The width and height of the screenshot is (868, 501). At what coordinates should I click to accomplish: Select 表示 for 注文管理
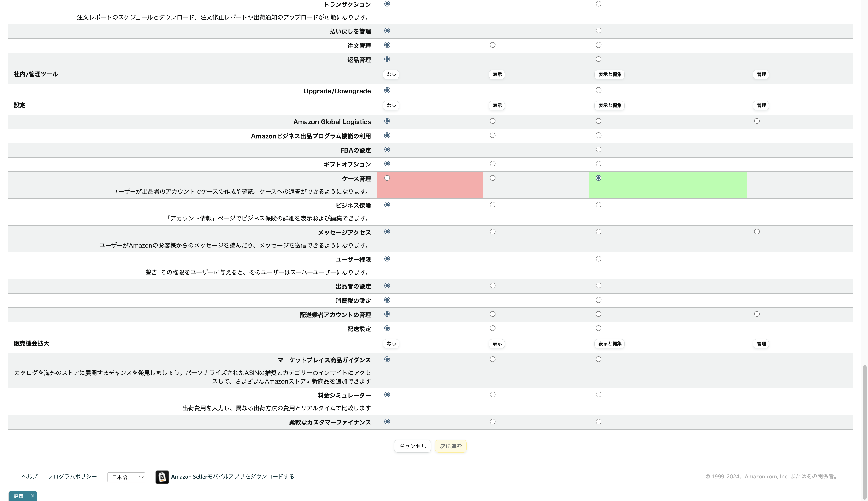(493, 45)
